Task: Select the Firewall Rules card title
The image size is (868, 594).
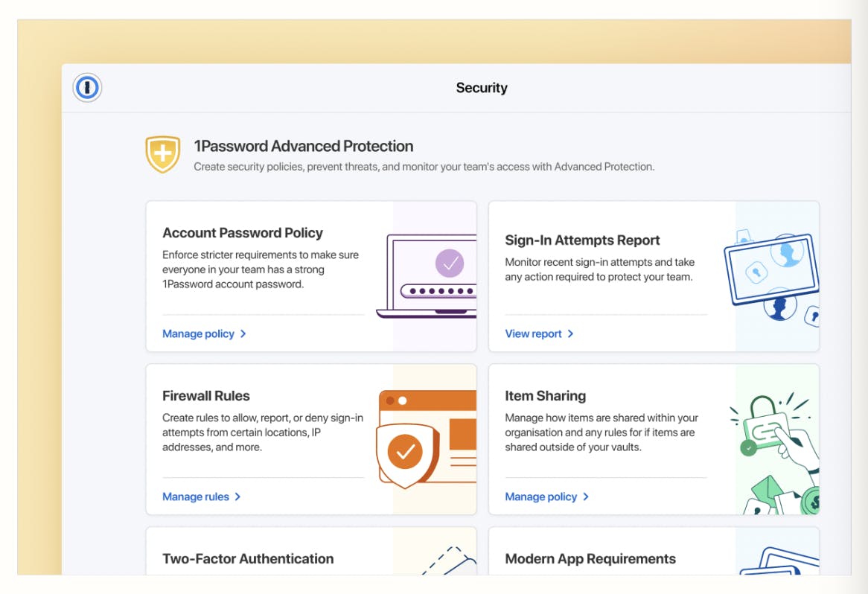Action: tap(206, 396)
